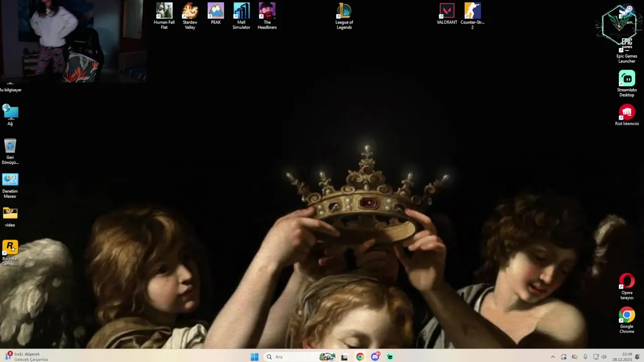Expand the hidden system tray icons chevron
This screenshot has height=362, width=644.
[553, 357]
